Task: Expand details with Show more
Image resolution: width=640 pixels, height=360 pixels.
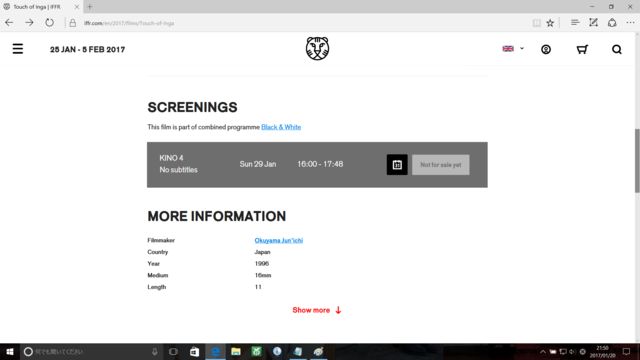Action: [x=317, y=310]
